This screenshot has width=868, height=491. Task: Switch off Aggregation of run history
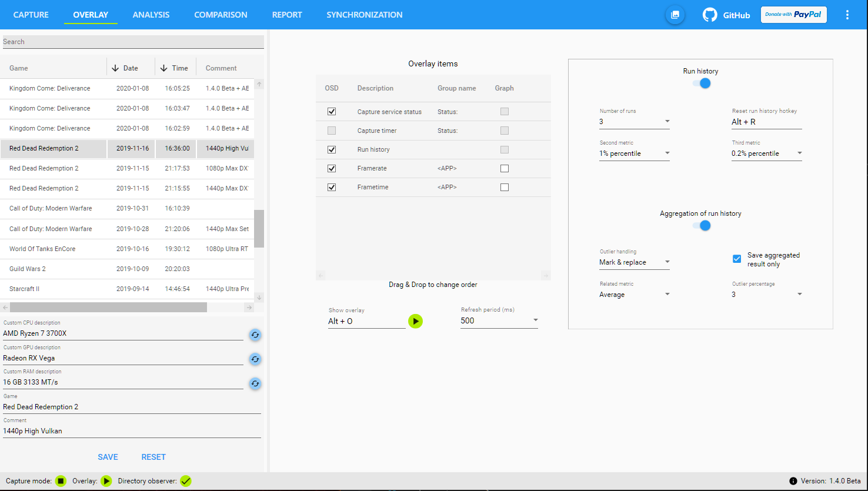pyautogui.click(x=701, y=225)
